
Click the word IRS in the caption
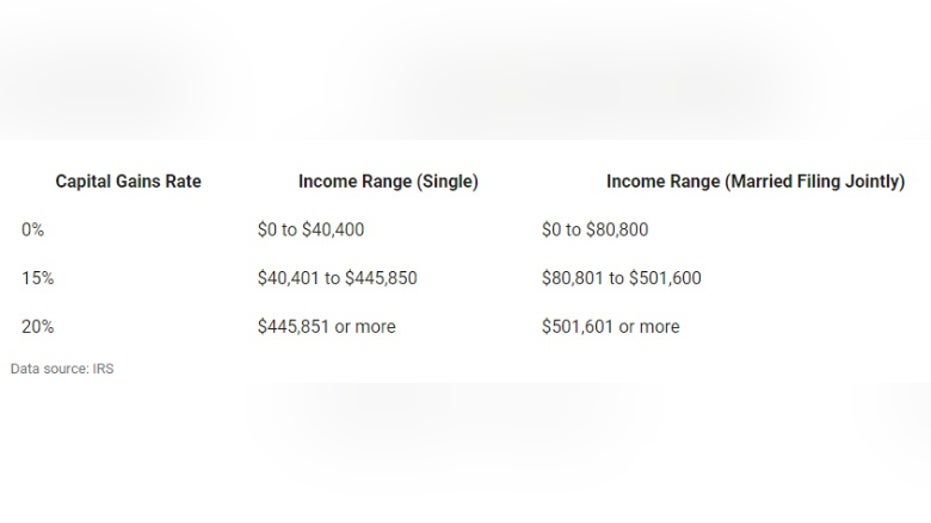[x=103, y=369]
